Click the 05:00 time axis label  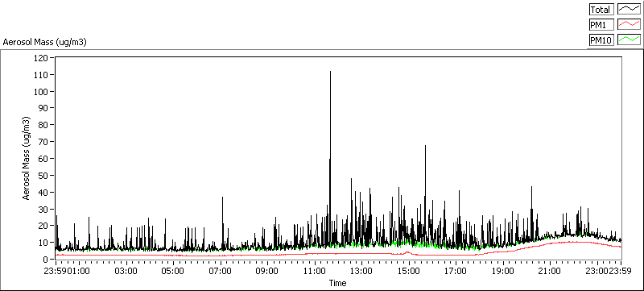pos(173,271)
